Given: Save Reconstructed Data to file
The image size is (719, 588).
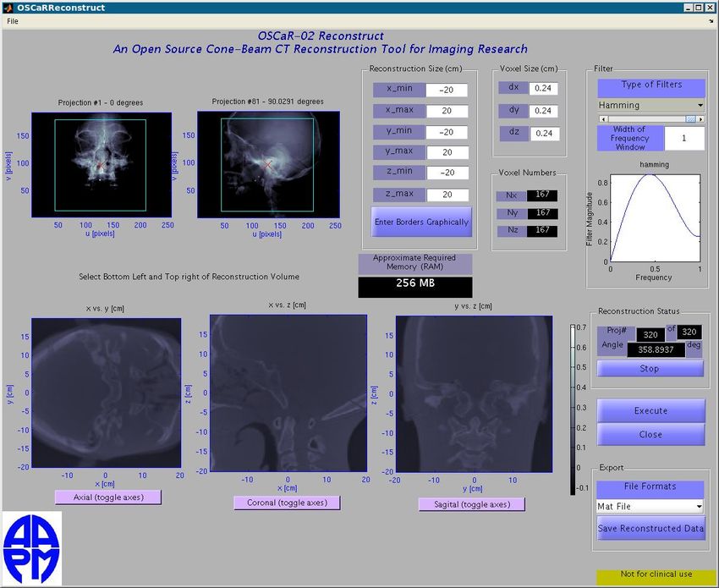Looking at the screenshot, I should [651, 528].
